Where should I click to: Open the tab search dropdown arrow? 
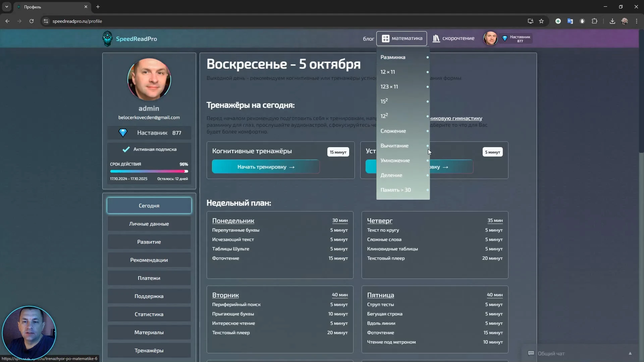pos(6,7)
